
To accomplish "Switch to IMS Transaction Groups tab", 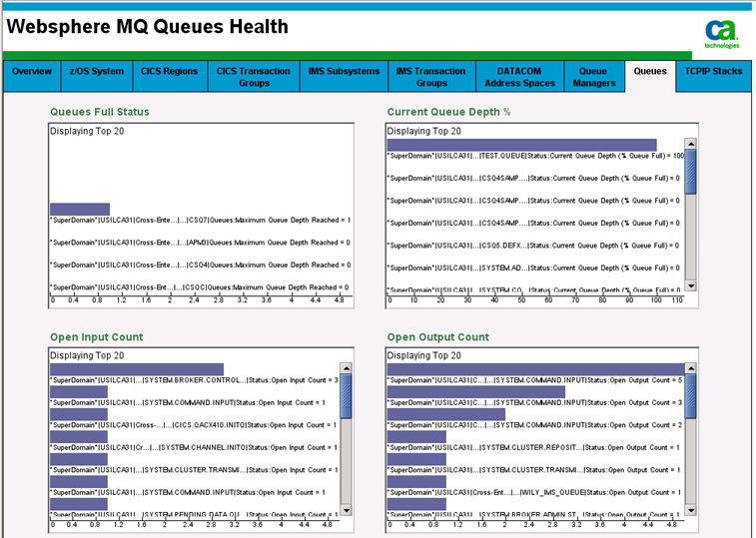I will (430, 78).
